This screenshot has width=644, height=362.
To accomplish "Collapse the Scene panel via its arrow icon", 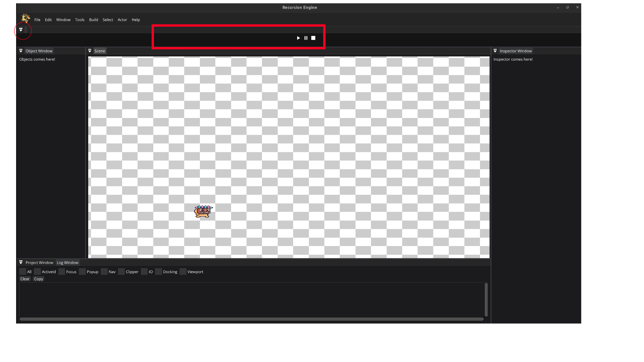I will 90,51.
